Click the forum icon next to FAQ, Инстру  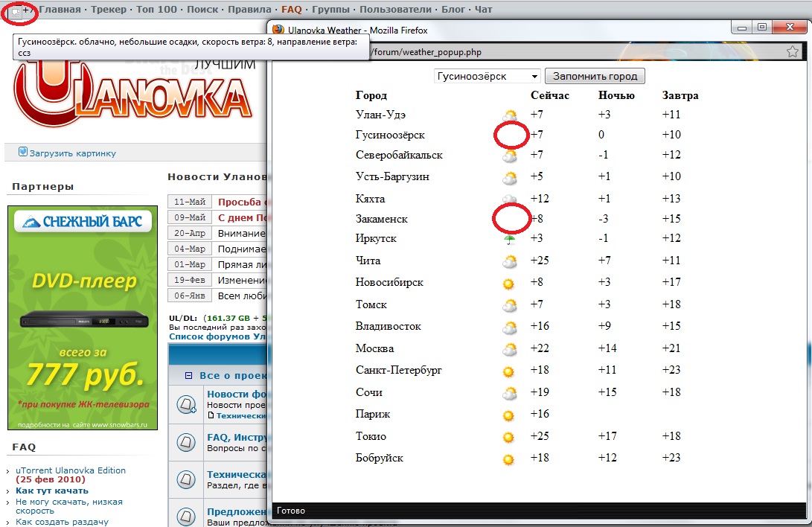click(186, 442)
